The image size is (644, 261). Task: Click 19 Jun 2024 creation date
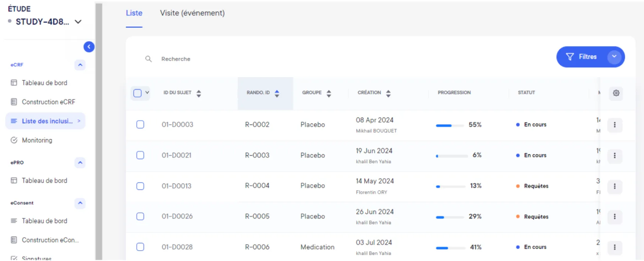click(x=374, y=151)
